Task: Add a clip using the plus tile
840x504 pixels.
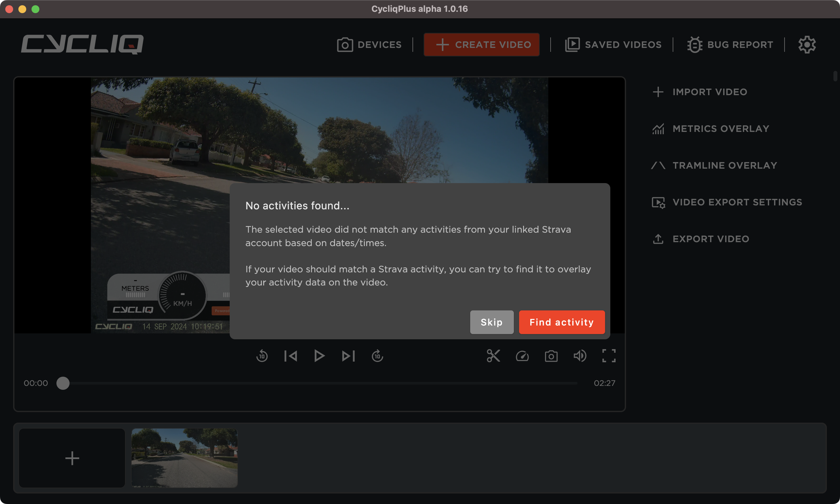Action: [x=72, y=458]
